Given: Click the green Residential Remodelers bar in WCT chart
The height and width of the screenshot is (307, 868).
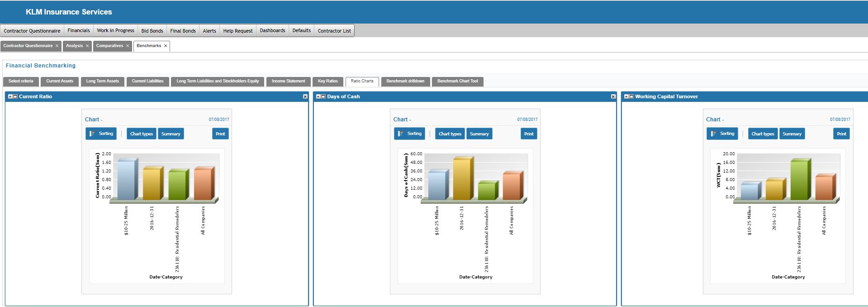Looking at the screenshot, I should tap(799, 180).
